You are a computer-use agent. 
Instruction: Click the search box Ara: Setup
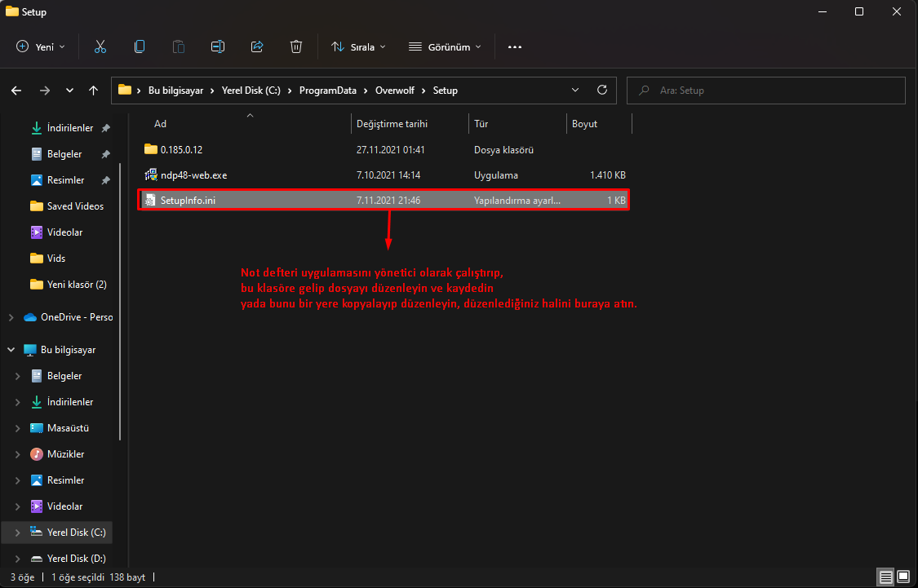[765, 91]
